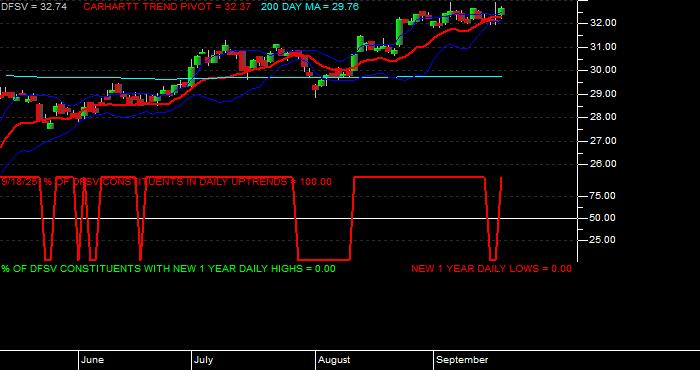
Task: Click the 26.00 price axis value
Action: click(603, 164)
